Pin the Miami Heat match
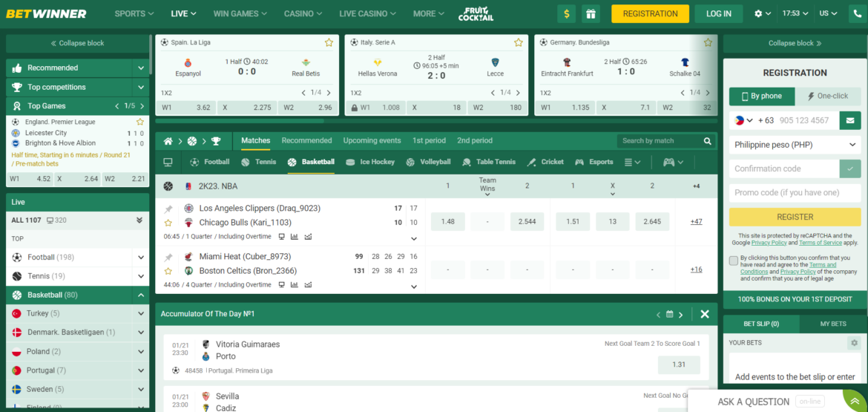The width and height of the screenshot is (868, 412). coord(168,258)
